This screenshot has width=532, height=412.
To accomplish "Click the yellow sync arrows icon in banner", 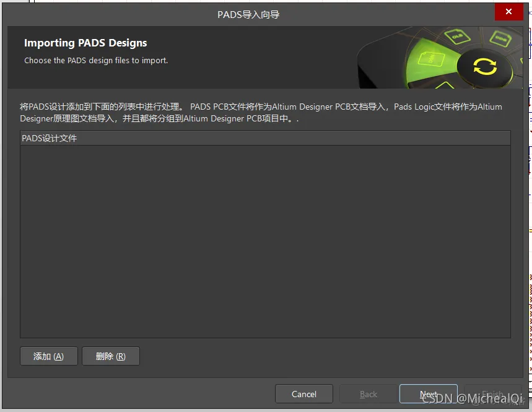I will point(485,66).
